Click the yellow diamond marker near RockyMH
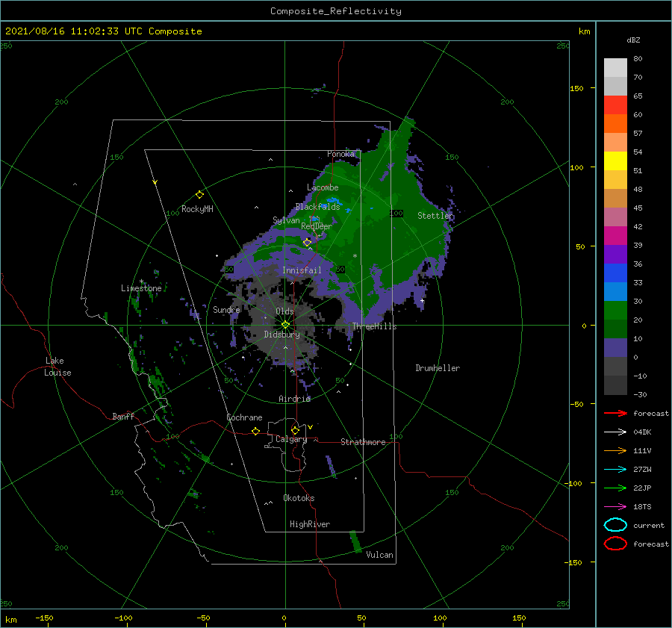The image size is (672, 628). (x=199, y=195)
